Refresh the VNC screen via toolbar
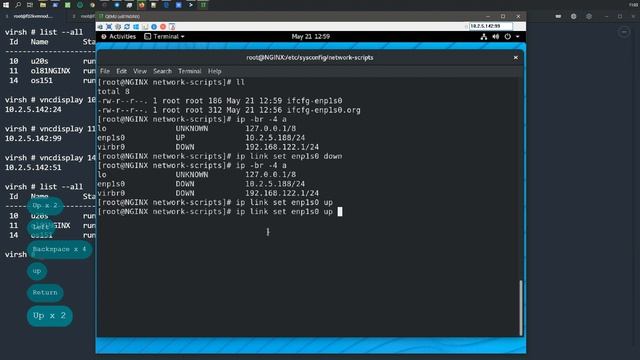The image size is (640, 360). (x=127, y=27)
